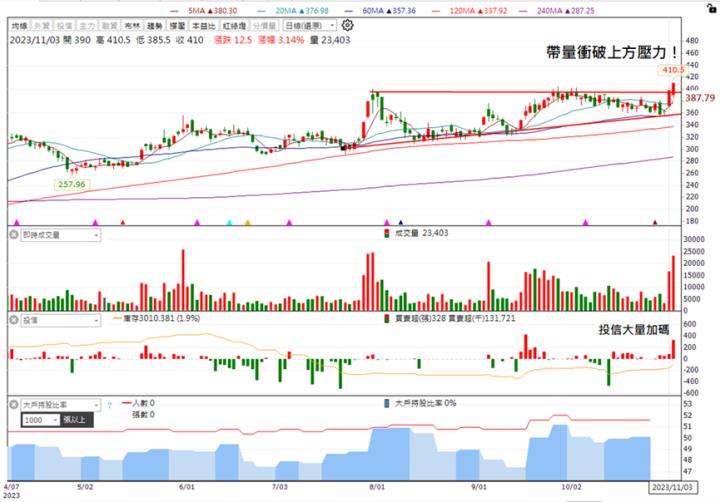
Task: Toggle the 紅綠燈 overlay button
Action: (234, 26)
